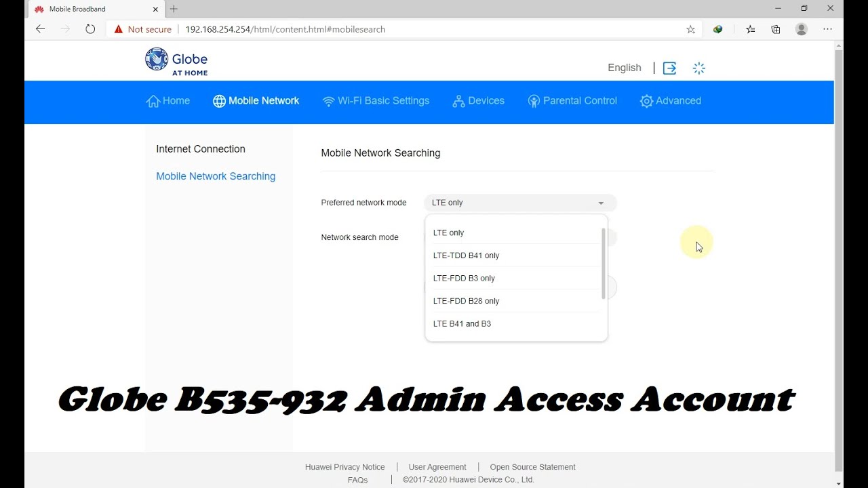The width and height of the screenshot is (868, 488).
Task: Click the Not secure warning icon
Action: pyautogui.click(x=119, y=29)
